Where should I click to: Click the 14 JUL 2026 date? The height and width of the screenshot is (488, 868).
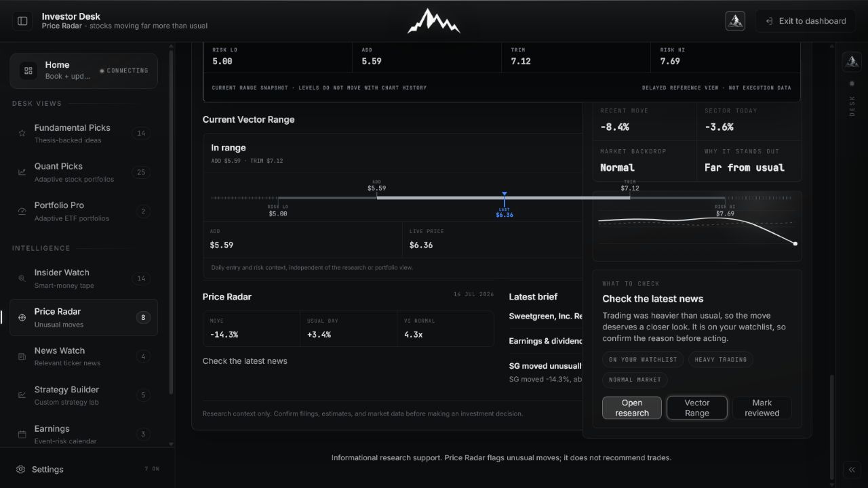tap(475, 294)
